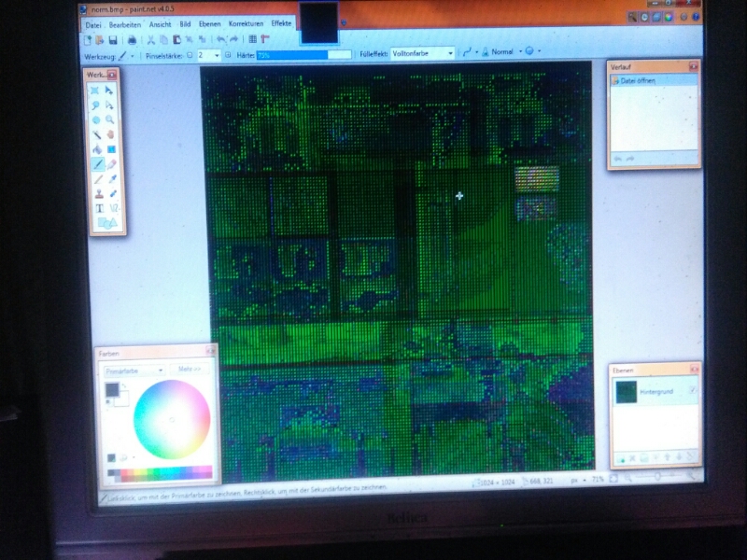Decrease Pinselstärke with the minus button
The height and width of the screenshot is (560, 747).
[x=190, y=55]
